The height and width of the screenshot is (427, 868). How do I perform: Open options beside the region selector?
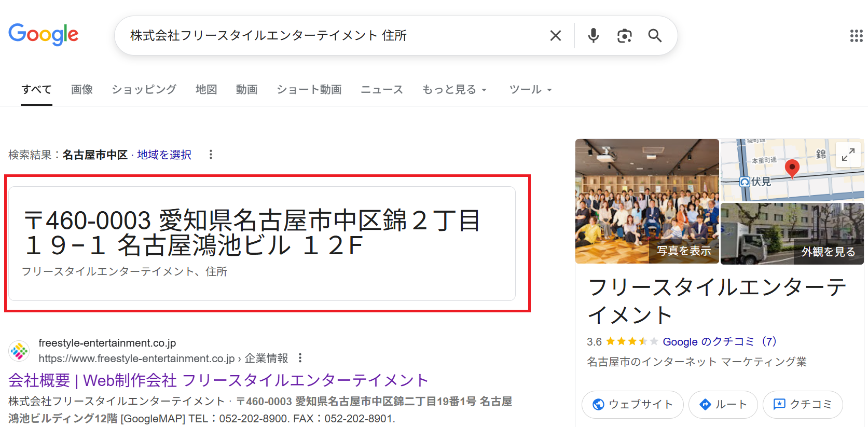point(211,155)
